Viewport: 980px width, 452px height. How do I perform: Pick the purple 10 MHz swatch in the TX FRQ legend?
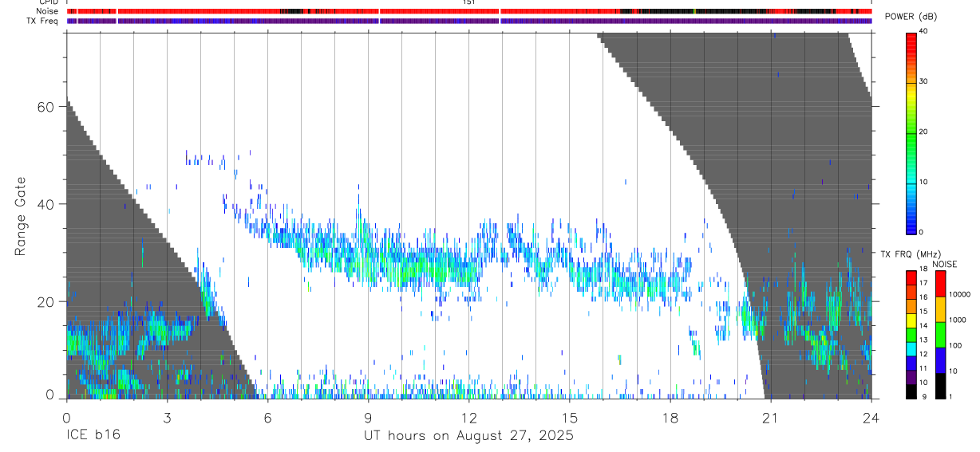(x=911, y=377)
